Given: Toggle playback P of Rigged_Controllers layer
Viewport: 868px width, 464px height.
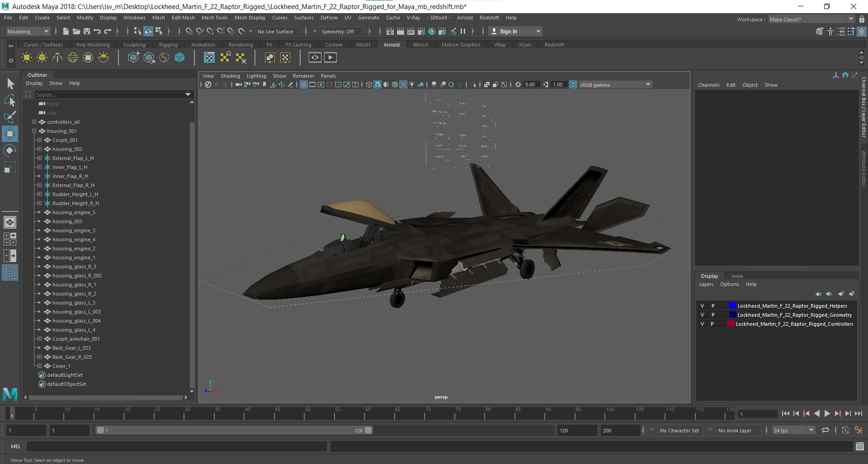Looking at the screenshot, I should click(712, 324).
